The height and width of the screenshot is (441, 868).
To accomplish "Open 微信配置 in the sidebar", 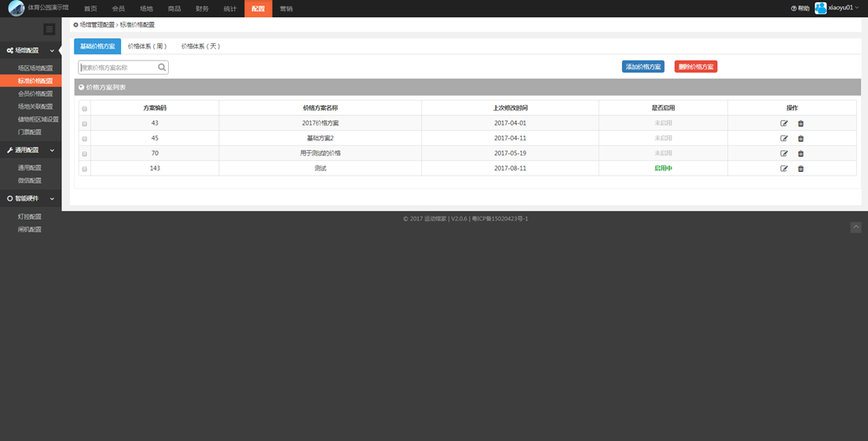I will pos(30,180).
